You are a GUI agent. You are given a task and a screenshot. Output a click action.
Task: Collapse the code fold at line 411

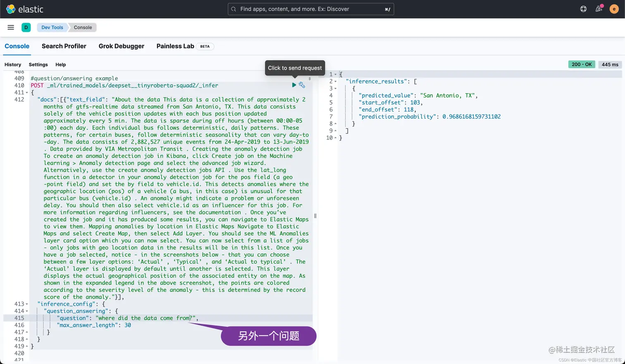27,93
